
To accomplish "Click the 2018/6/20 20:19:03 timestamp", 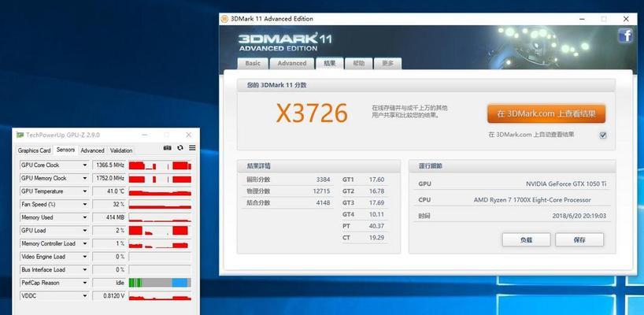I will (579, 216).
